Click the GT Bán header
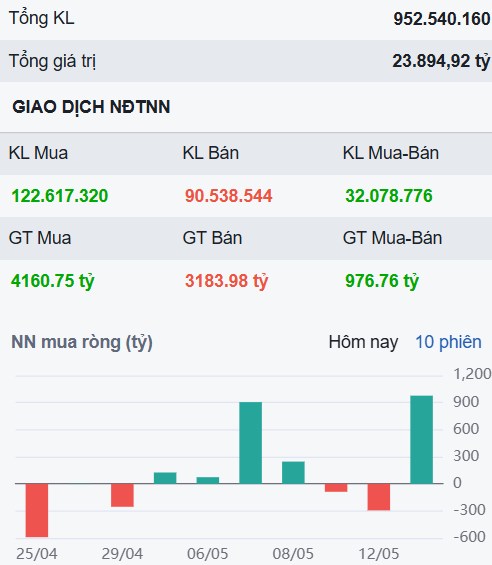 tap(212, 238)
